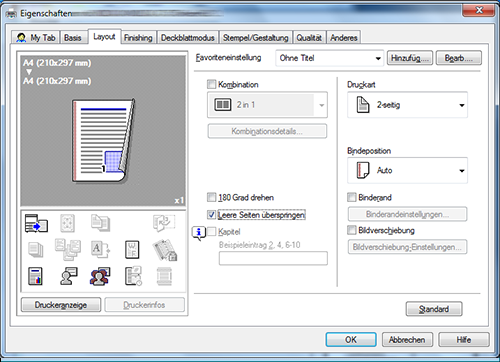Click the greyed-out letter A stamp icon
This screenshot has width=500, height=362.
(x=100, y=249)
